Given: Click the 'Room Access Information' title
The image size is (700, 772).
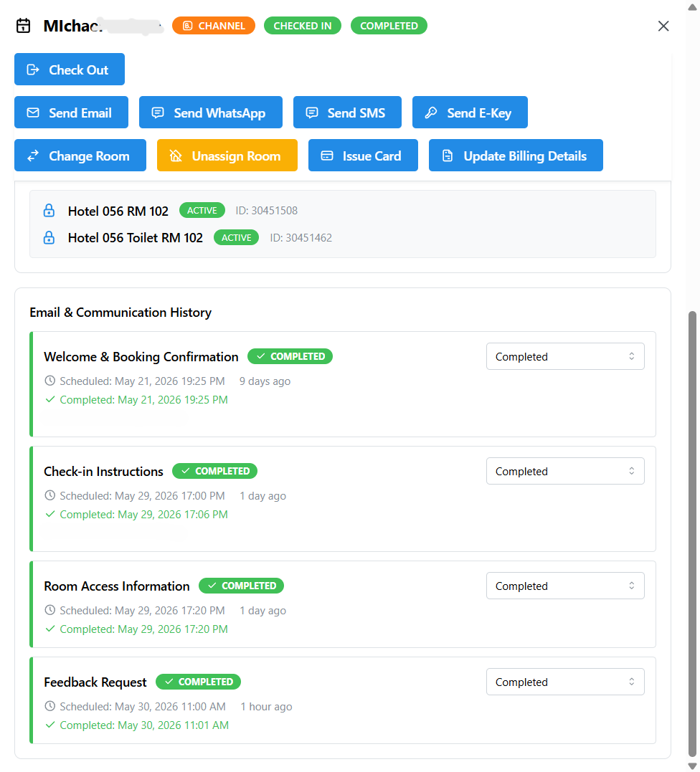Looking at the screenshot, I should coord(117,586).
